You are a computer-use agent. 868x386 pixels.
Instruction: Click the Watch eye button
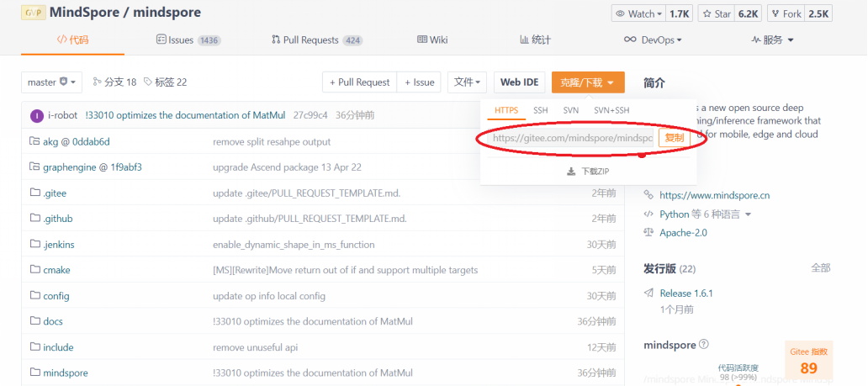638,13
